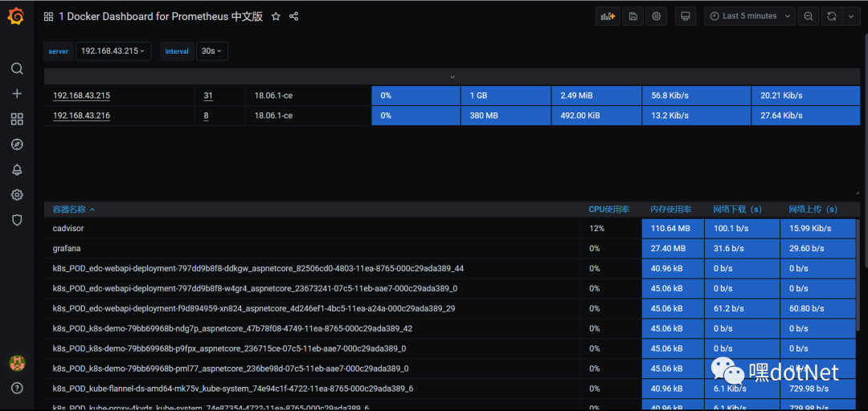
Task: Open the 192.168.43.216 host link
Action: tap(81, 116)
